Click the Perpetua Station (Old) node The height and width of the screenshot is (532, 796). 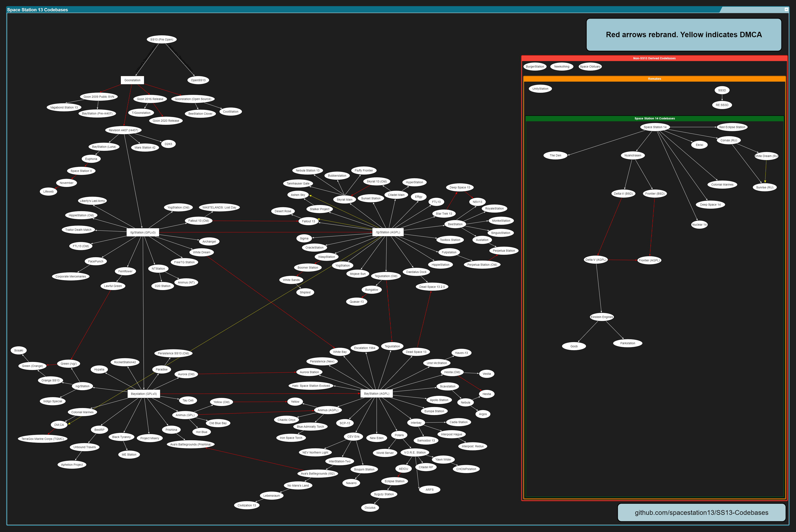482,265
